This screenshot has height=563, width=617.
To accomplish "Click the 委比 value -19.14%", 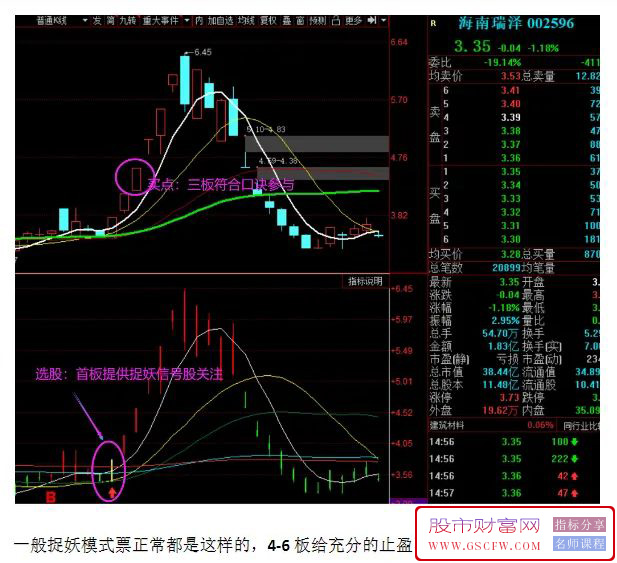I will [502, 62].
